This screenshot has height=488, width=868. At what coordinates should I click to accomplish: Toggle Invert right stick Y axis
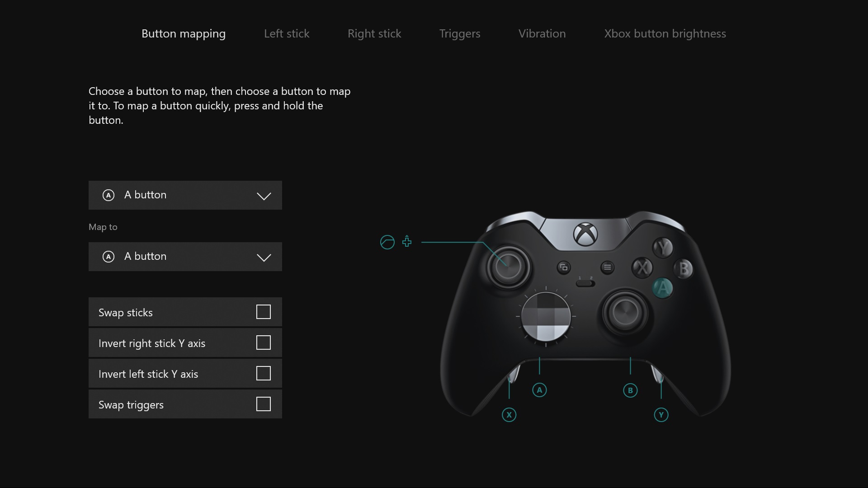click(263, 342)
